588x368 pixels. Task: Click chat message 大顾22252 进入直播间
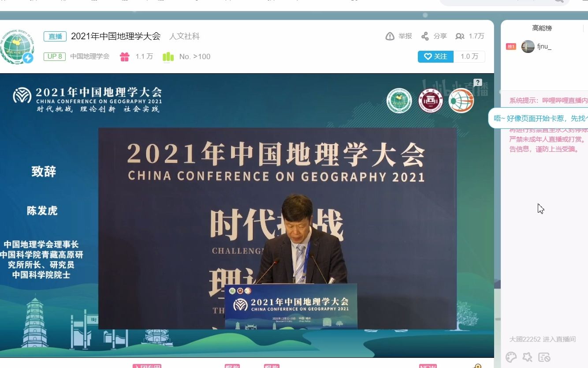click(543, 339)
